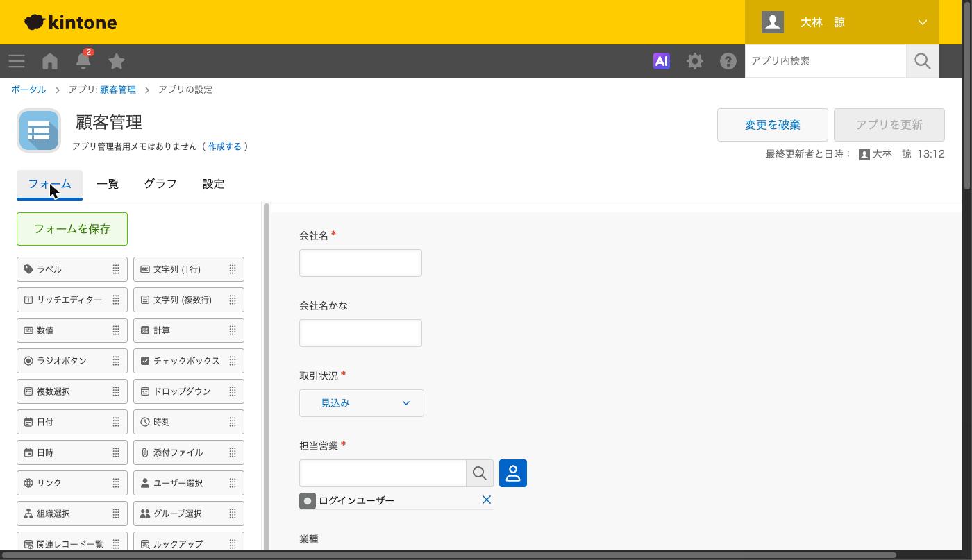Click the フォームを保存 button
This screenshot has width=972, height=560.
click(x=72, y=229)
